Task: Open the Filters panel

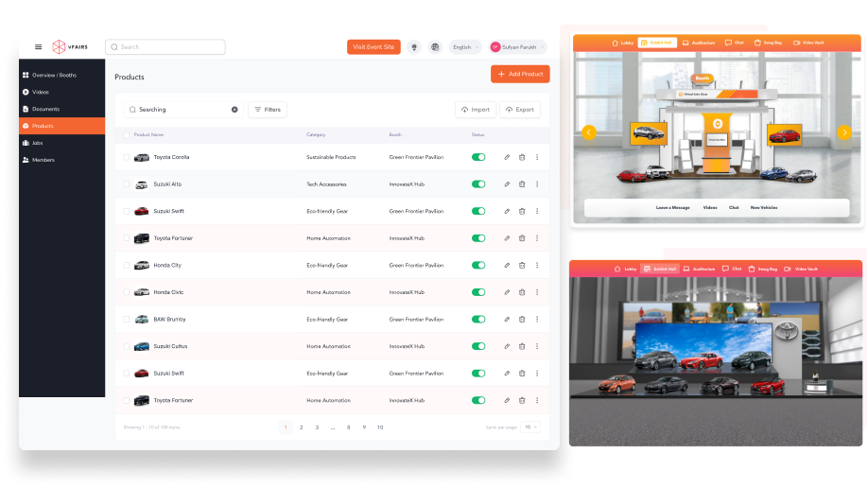Action: tap(268, 110)
